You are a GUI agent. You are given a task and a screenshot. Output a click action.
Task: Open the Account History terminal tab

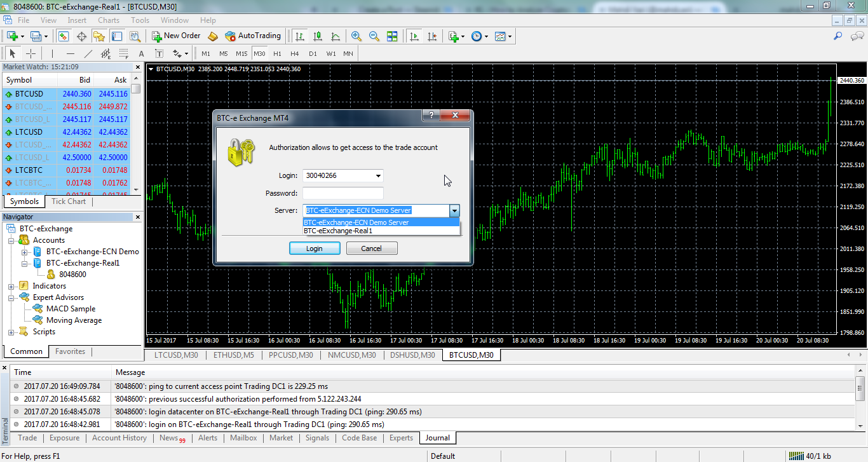pyautogui.click(x=119, y=438)
